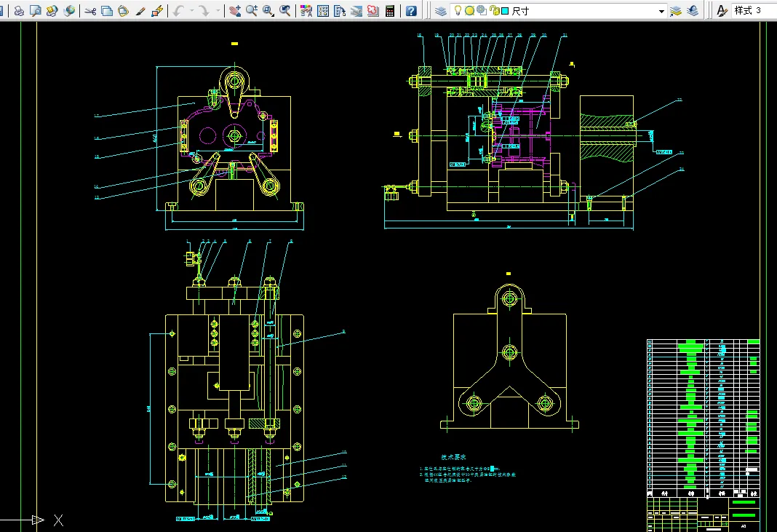Open the 样式 3 text style dropdown
The image size is (777, 532).
[x=754, y=10]
